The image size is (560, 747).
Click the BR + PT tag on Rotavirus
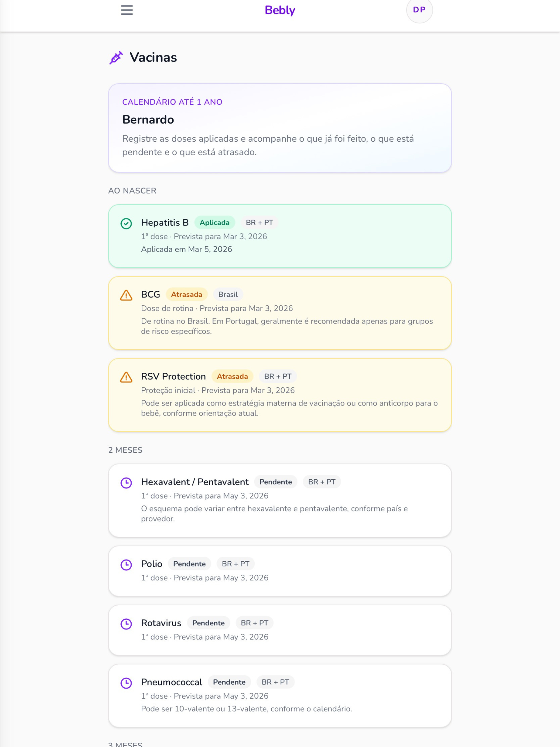(x=254, y=623)
